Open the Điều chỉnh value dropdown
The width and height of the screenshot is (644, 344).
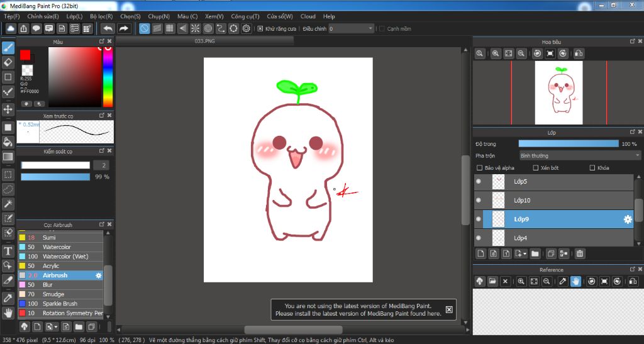click(x=351, y=29)
